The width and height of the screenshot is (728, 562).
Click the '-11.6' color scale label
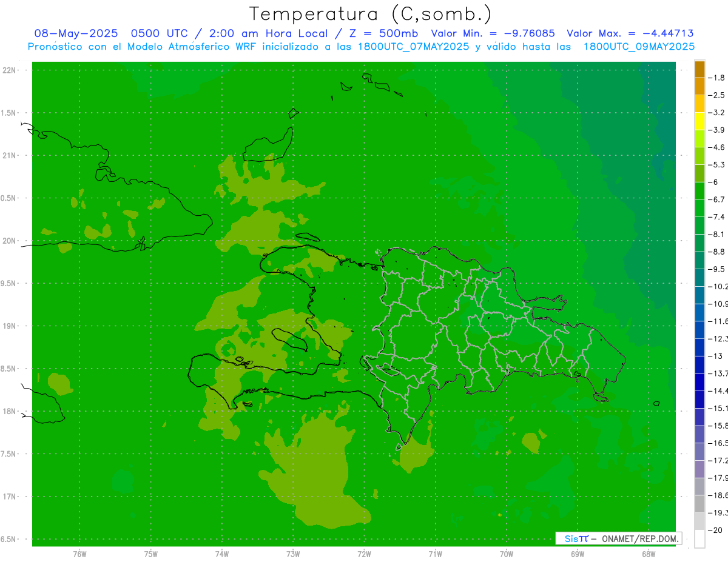tap(718, 321)
